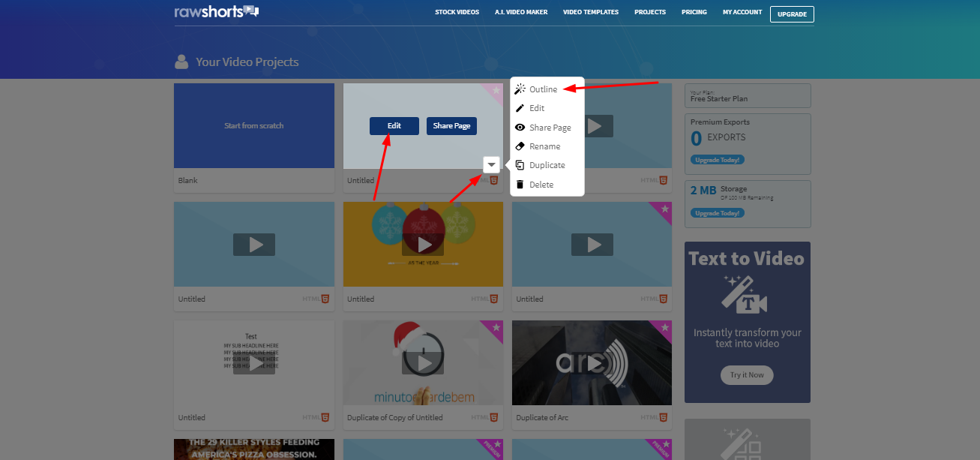Go to Video Templates
The image size is (980, 460).
pos(591,13)
